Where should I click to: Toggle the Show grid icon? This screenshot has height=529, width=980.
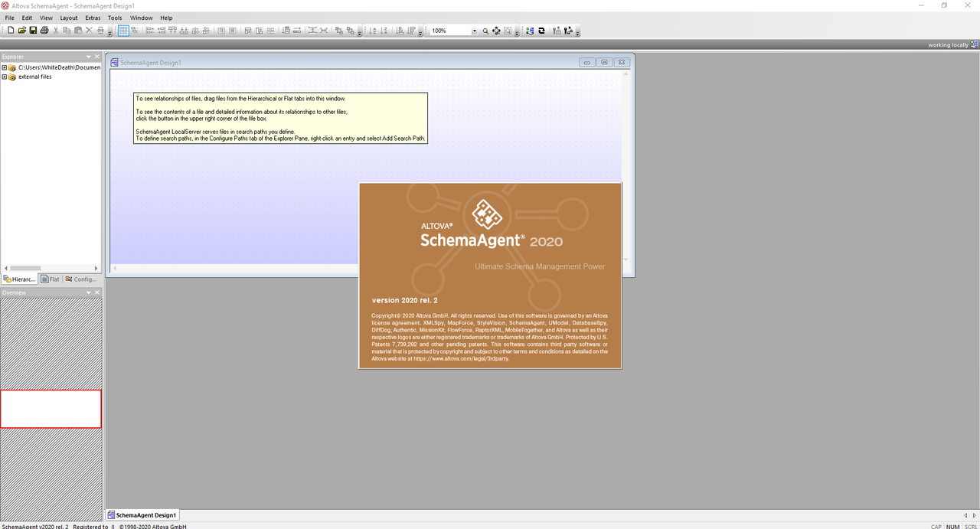click(x=123, y=31)
